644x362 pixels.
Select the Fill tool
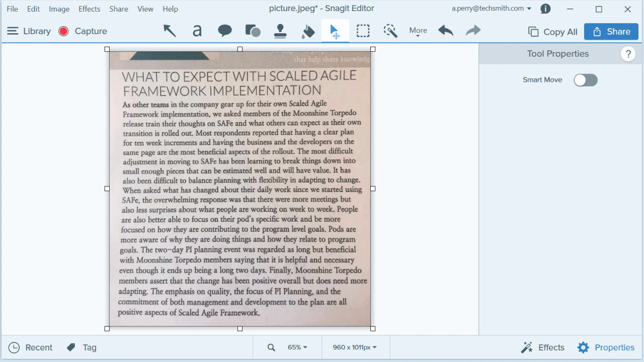click(307, 31)
